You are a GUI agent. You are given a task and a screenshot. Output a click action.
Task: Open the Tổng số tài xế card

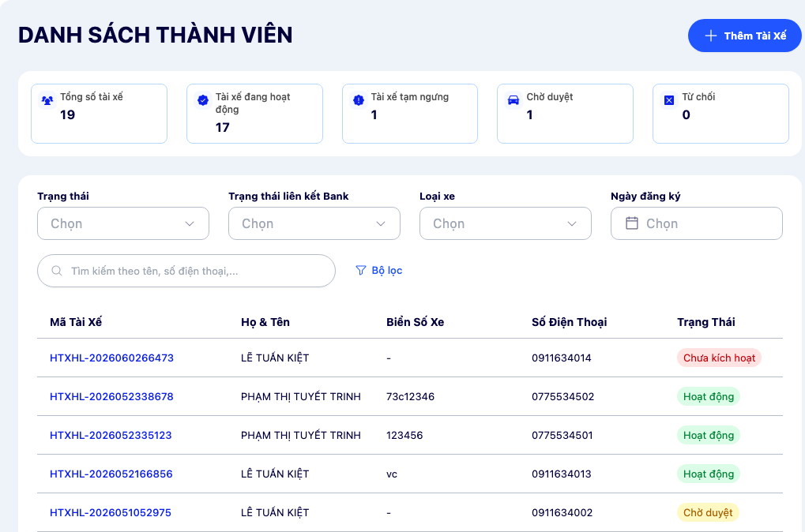(99, 114)
